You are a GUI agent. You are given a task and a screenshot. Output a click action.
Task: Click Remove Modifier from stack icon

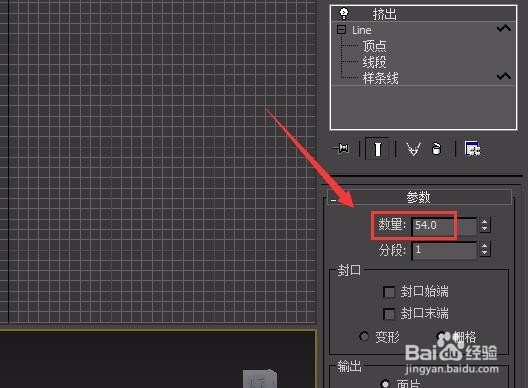pyautogui.click(x=436, y=149)
